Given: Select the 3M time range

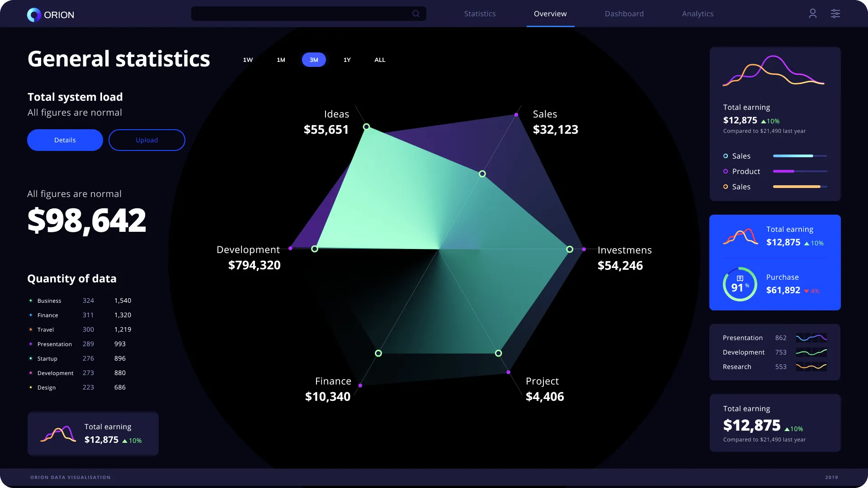Looking at the screenshot, I should (314, 60).
